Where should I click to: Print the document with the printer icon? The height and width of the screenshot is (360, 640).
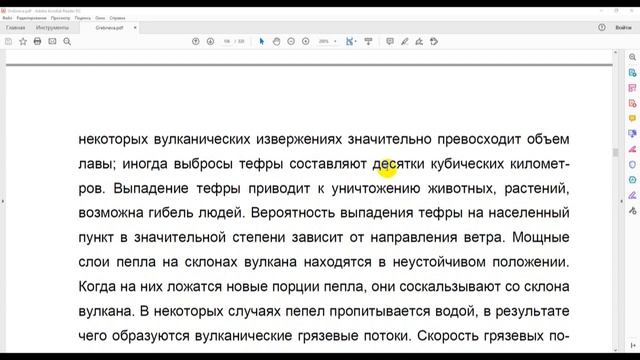click(38, 41)
